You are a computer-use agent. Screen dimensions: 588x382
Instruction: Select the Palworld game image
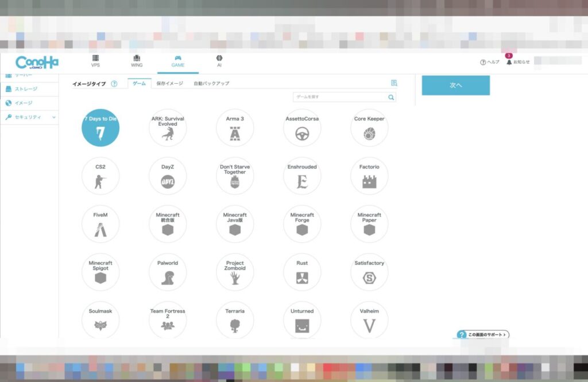[x=168, y=272]
